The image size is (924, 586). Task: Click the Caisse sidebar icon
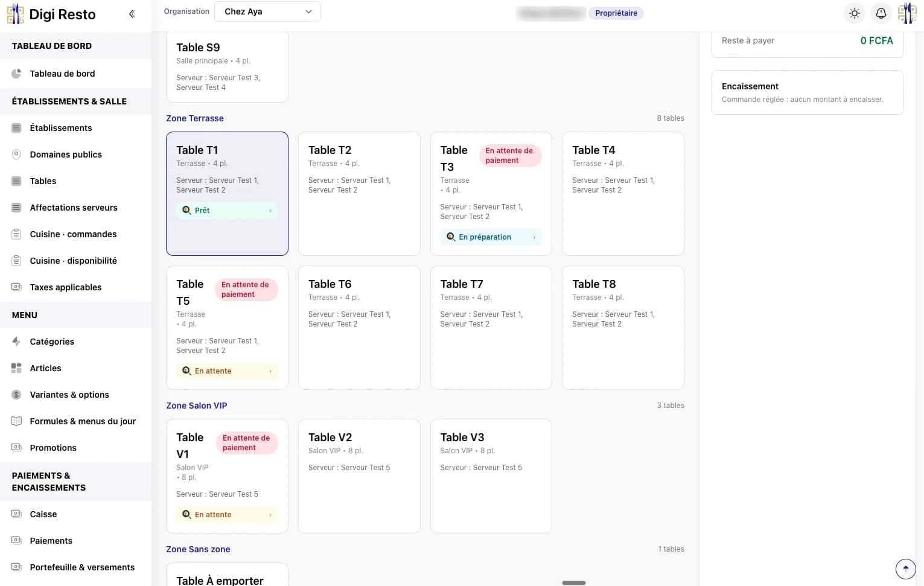tap(16, 514)
